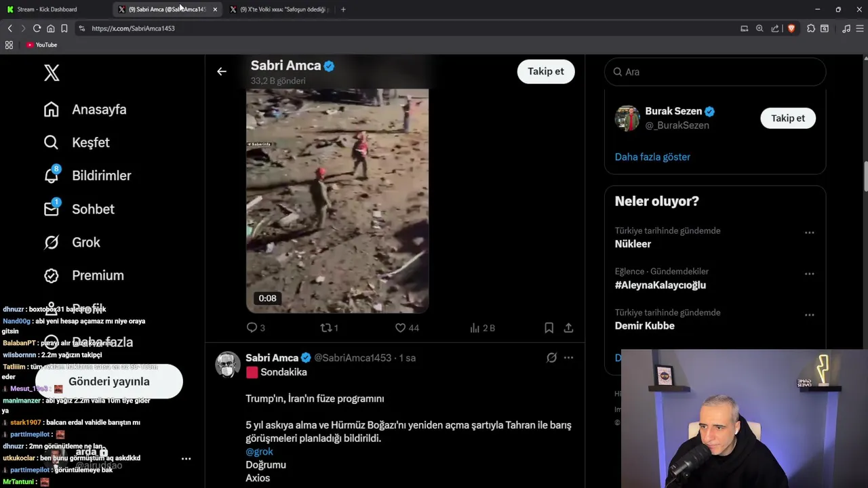The height and width of the screenshot is (488, 868).
Task: Open the Nükleer trending topic
Action: tap(633, 244)
